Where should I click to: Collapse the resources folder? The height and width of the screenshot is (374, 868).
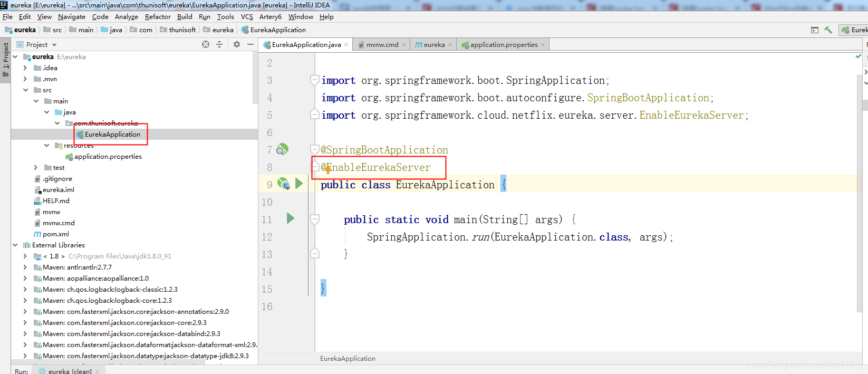click(46, 145)
